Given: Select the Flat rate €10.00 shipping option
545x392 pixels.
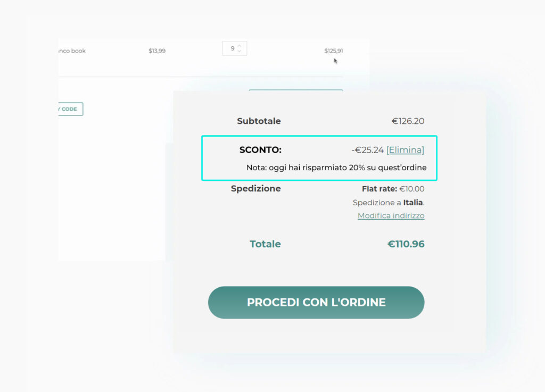Looking at the screenshot, I should point(393,189).
